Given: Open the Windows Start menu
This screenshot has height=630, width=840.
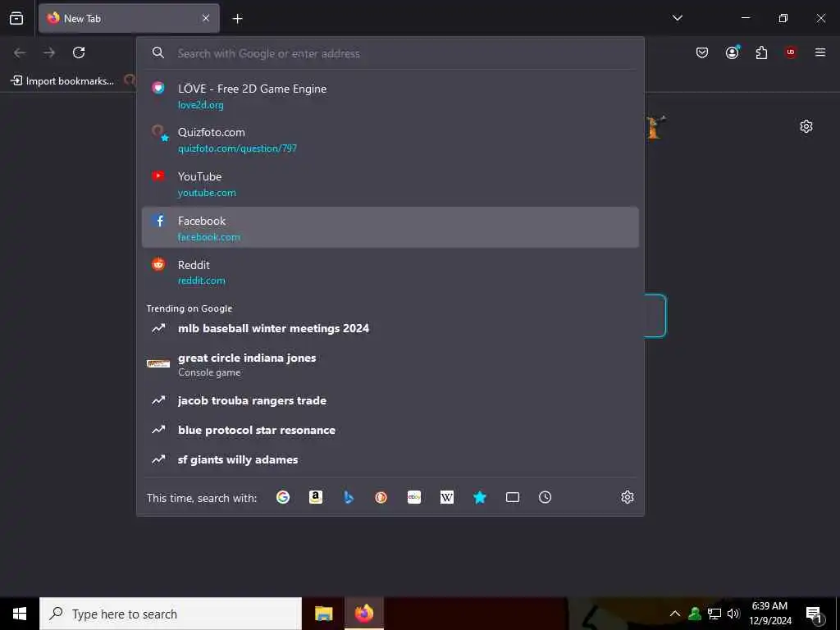Looking at the screenshot, I should point(20,614).
